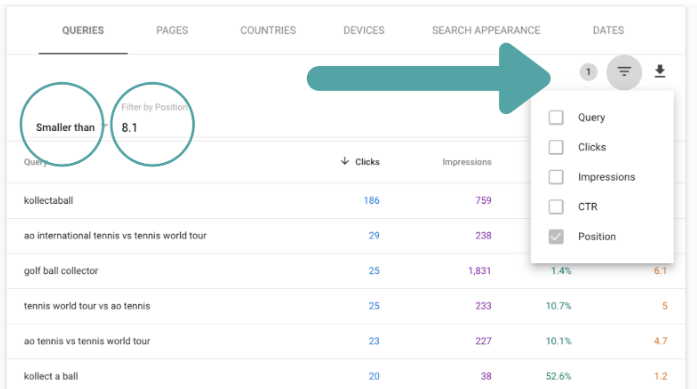Select clicks value 20
This screenshot has height=389, width=697.
pyautogui.click(x=374, y=376)
